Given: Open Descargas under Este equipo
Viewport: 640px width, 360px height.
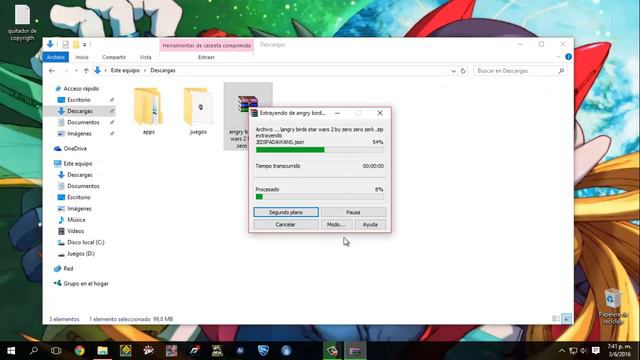Looking at the screenshot, I should [x=80, y=175].
